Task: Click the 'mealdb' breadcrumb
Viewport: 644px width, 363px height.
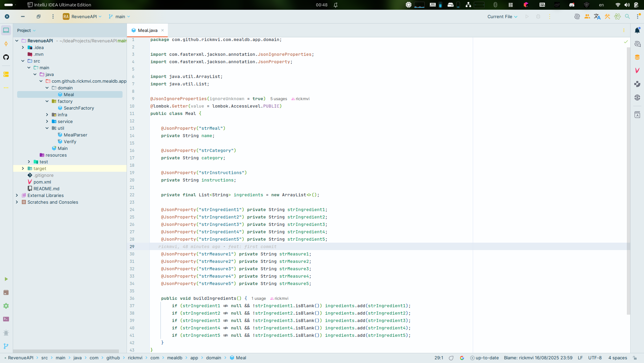Action: (175, 358)
